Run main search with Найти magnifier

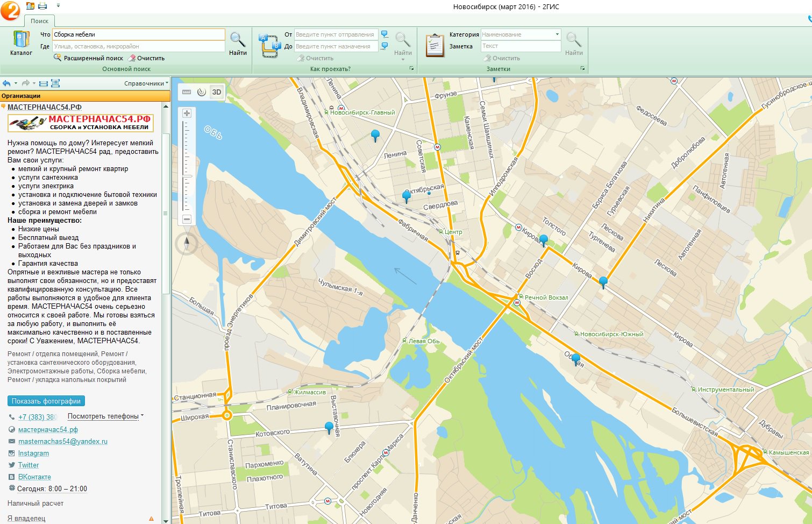coord(238,44)
